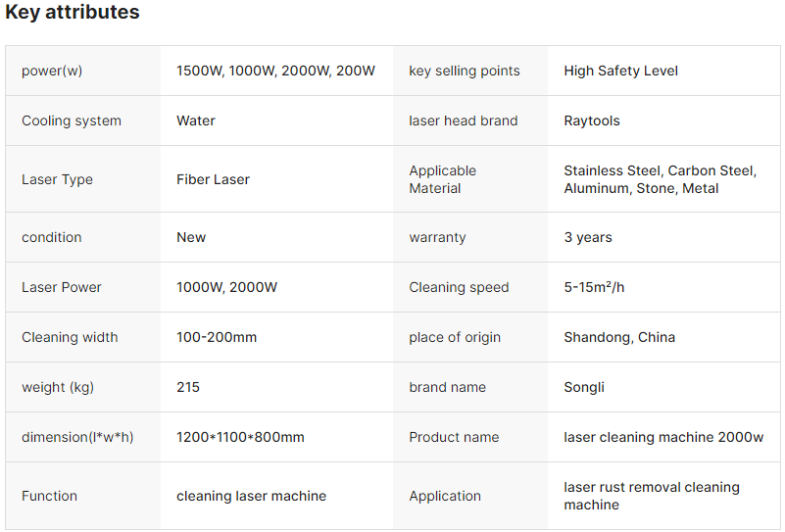Viewport: 785px width, 532px height.
Task: Click the weight (kg) label
Action: click(58, 387)
